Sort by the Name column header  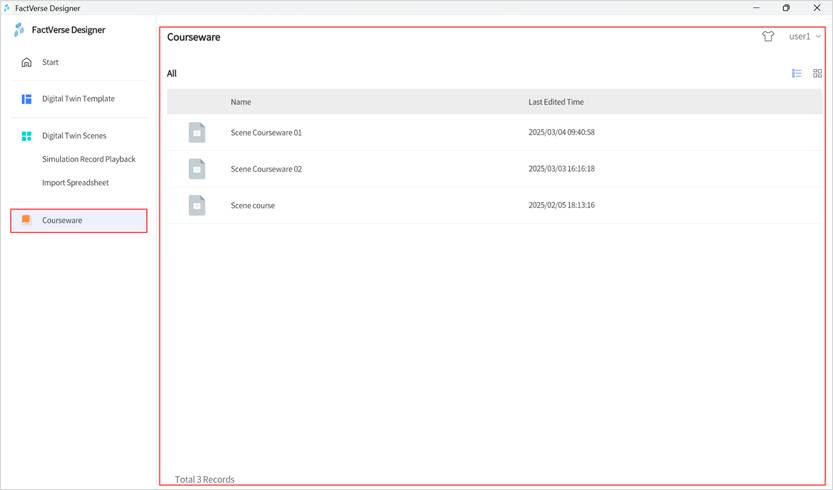point(240,102)
